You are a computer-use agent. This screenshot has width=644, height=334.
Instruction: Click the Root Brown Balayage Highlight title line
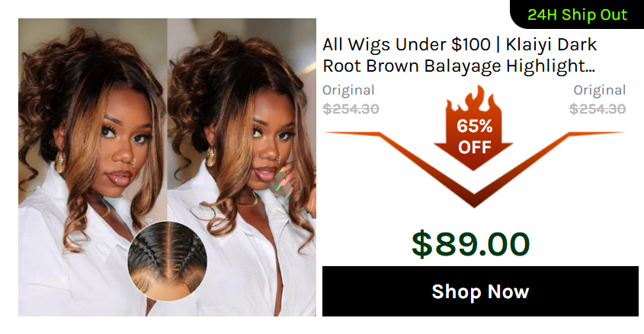(x=459, y=66)
